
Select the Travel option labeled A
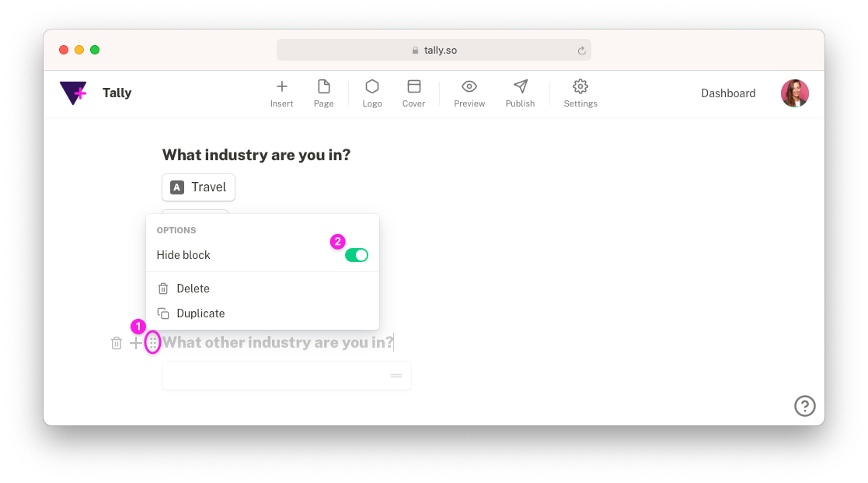tap(198, 187)
